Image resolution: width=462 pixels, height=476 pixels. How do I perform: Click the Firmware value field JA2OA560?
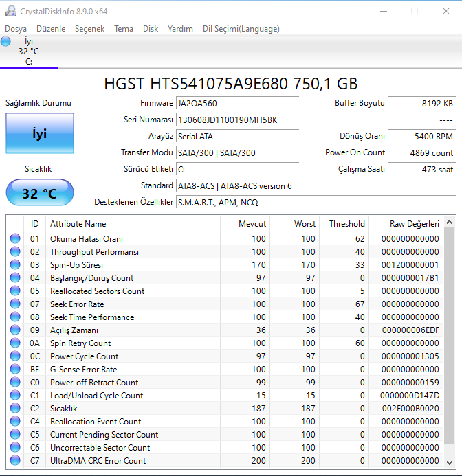pyautogui.click(x=237, y=103)
